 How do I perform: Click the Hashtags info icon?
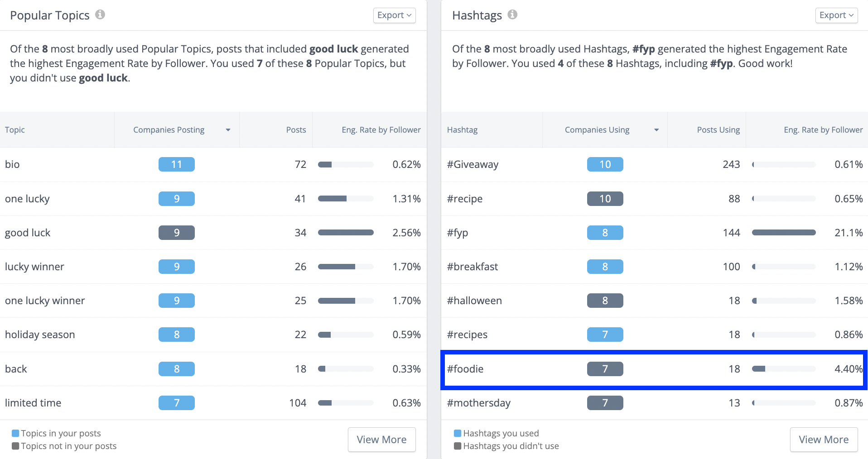[x=512, y=14]
